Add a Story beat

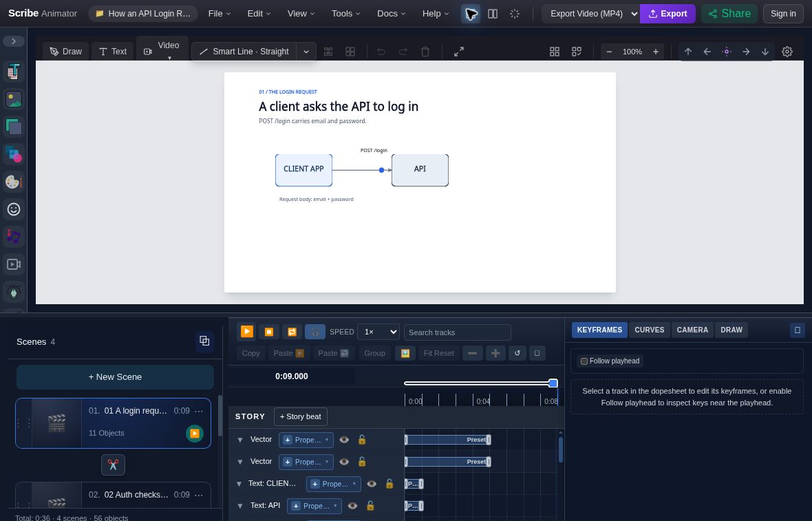300,416
